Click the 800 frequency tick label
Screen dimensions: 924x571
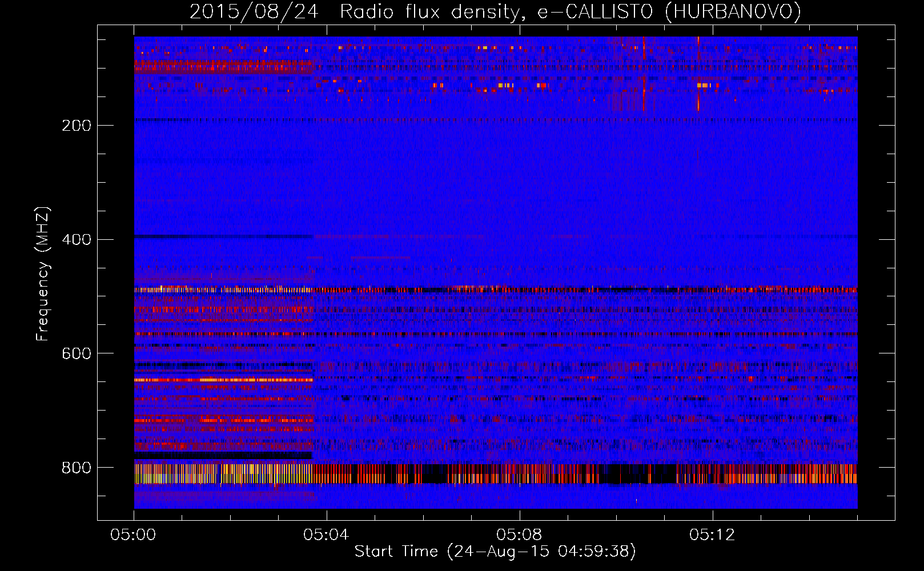pos(77,468)
